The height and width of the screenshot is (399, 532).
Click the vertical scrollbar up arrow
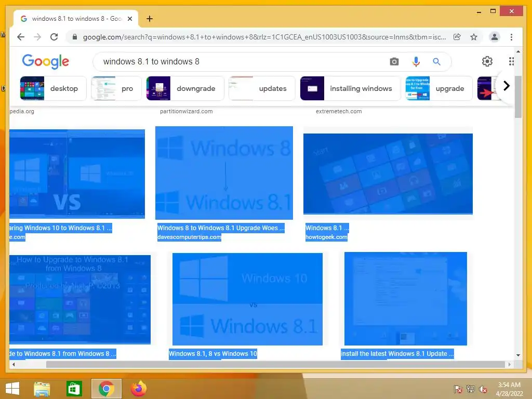click(x=518, y=51)
